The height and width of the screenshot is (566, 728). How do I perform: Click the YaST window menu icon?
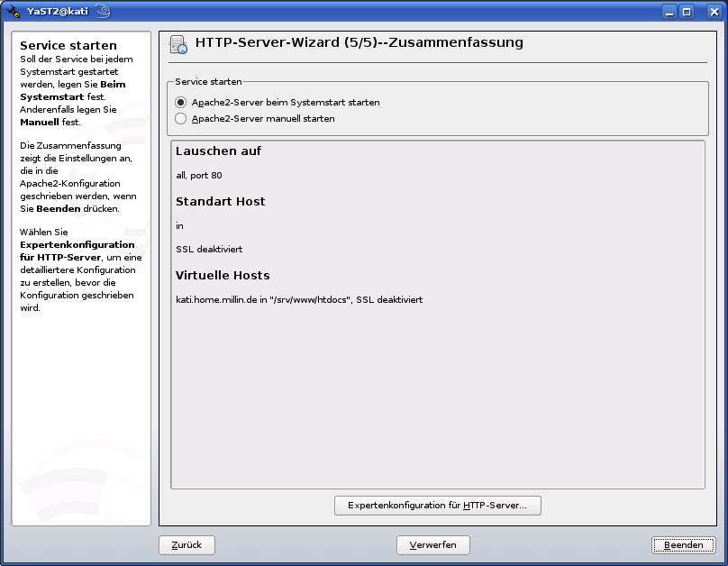pyautogui.click(x=14, y=12)
